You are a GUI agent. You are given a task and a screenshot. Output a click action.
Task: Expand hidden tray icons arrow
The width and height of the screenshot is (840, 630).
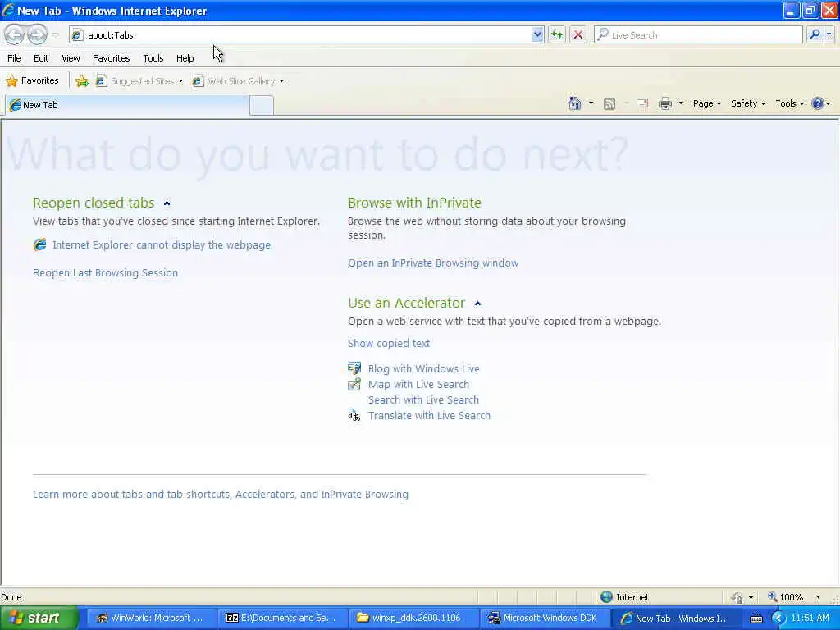pyautogui.click(x=778, y=619)
